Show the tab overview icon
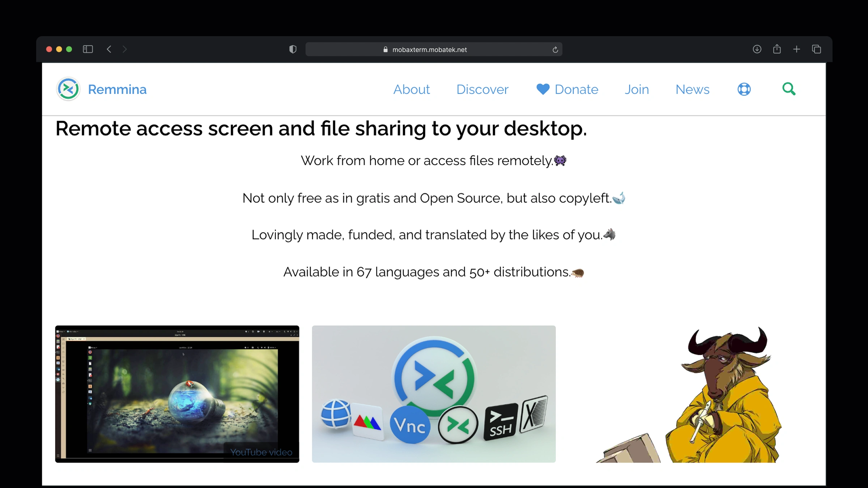This screenshot has width=868, height=488. click(x=816, y=49)
